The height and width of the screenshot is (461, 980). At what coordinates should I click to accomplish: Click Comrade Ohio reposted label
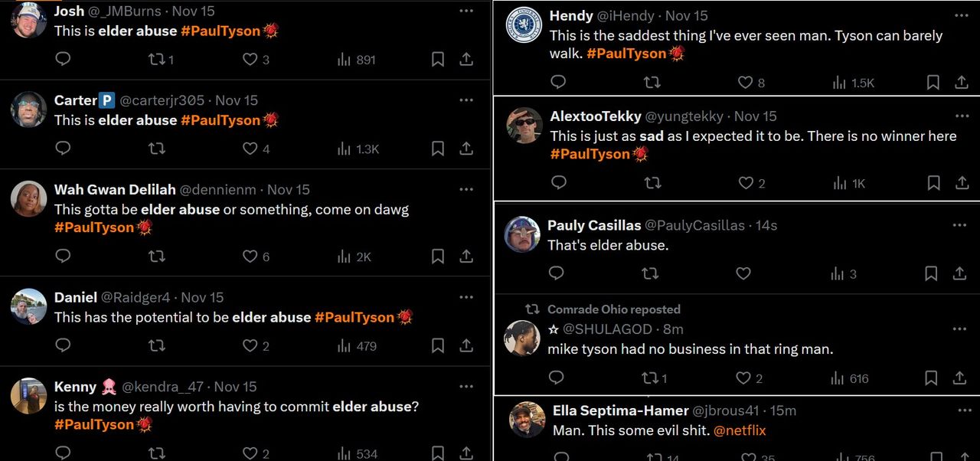[x=613, y=309]
